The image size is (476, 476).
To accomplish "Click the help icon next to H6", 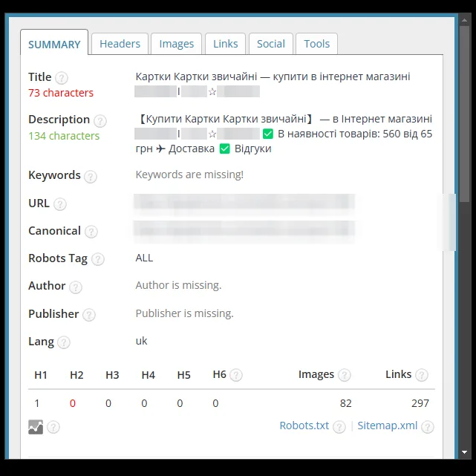I will pyautogui.click(x=236, y=375).
